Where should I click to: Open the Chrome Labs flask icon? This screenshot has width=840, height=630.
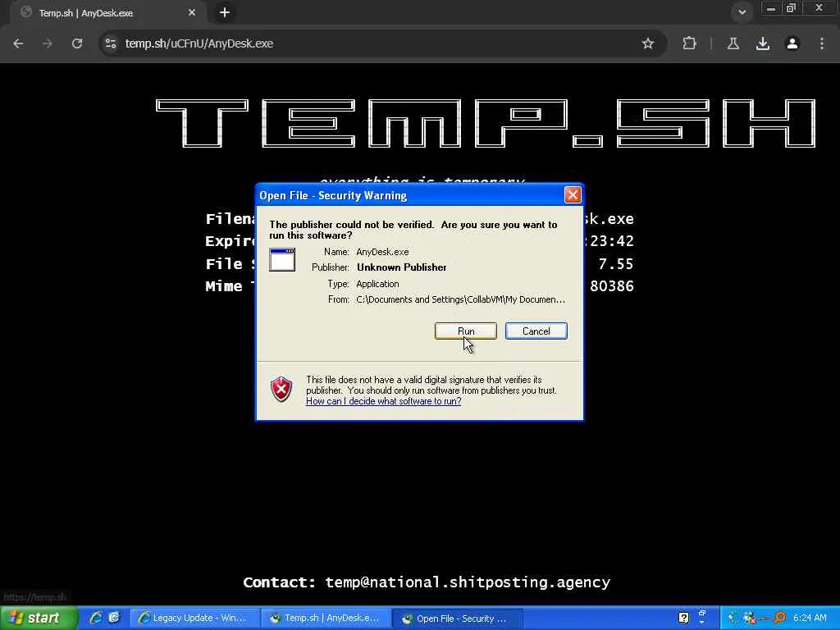pyautogui.click(x=733, y=43)
